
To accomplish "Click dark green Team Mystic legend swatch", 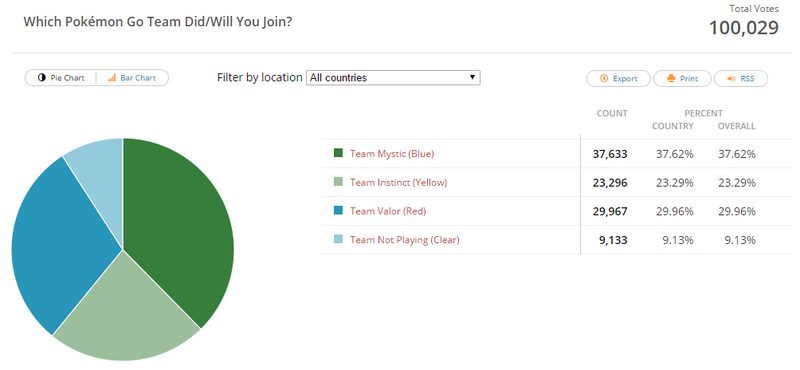I will coord(338,153).
